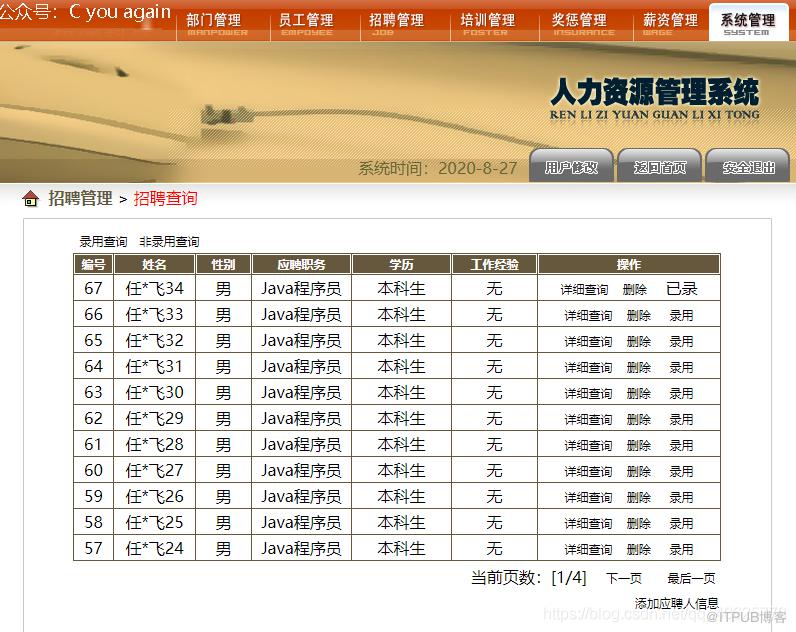This screenshot has height=632, width=796.
Task: Click the name cell 任*飞34
Action: tap(155, 288)
